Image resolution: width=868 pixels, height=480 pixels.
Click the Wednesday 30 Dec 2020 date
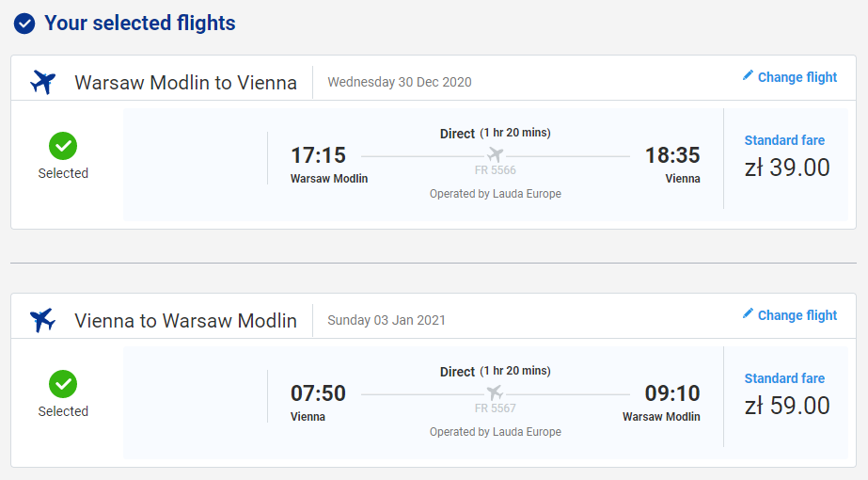pos(400,82)
